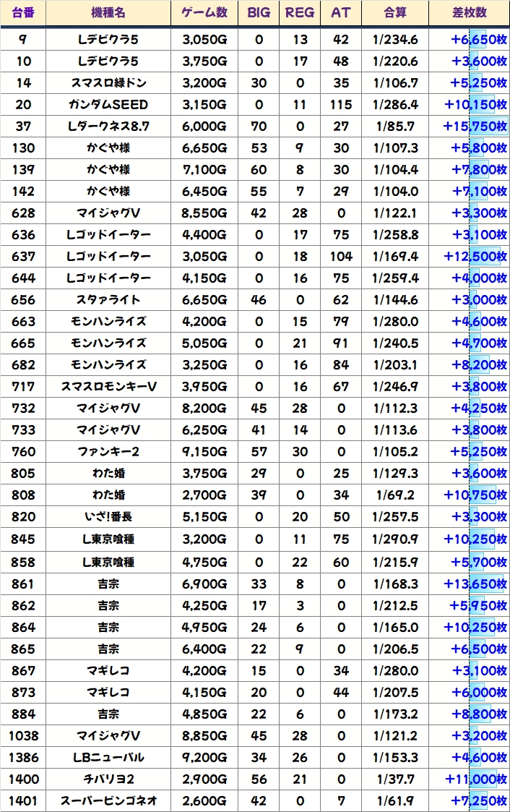Click machine number 865

[23, 649]
